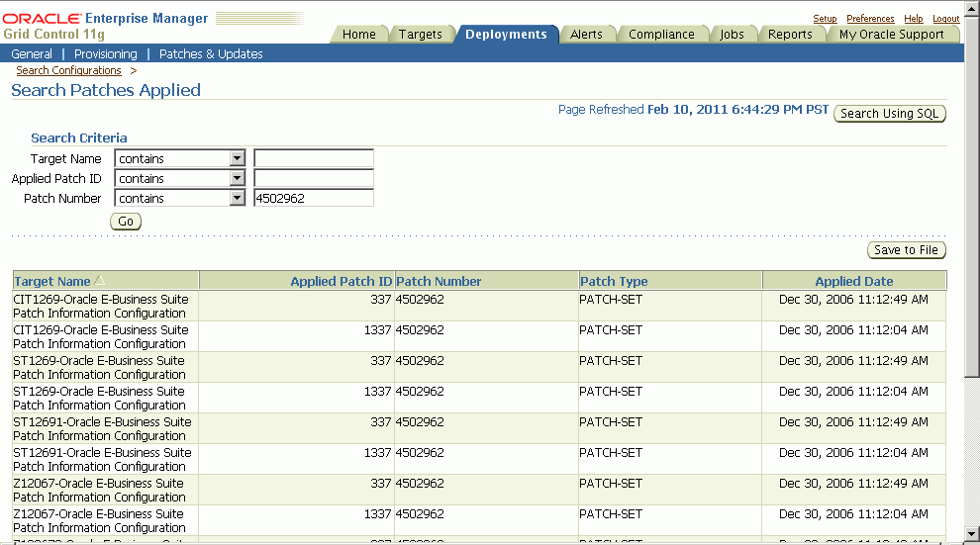Click PATCH-SET in the first ST1269 row
This screenshot has height=545, width=980.
tap(611, 360)
